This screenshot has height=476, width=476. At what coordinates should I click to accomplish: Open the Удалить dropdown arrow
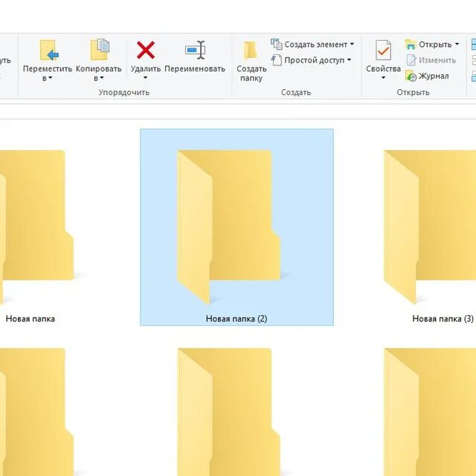pyautogui.click(x=146, y=77)
